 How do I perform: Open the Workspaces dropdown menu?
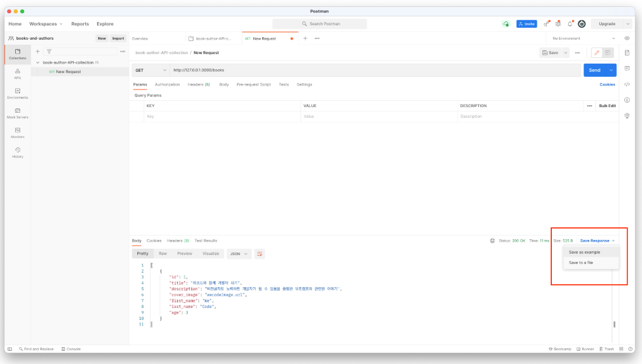[46, 24]
